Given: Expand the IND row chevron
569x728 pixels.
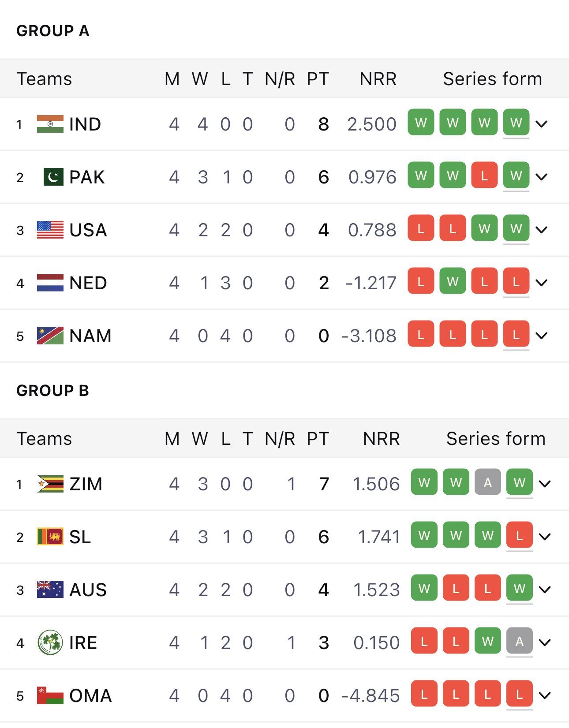Looking at the screenshot, I should (x=542, y=124).
